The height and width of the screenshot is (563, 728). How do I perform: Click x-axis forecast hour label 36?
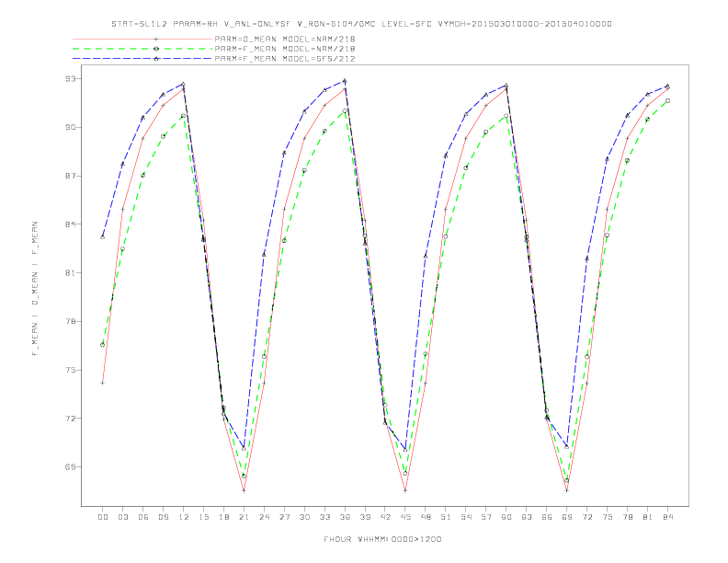(x=345, y=517)
